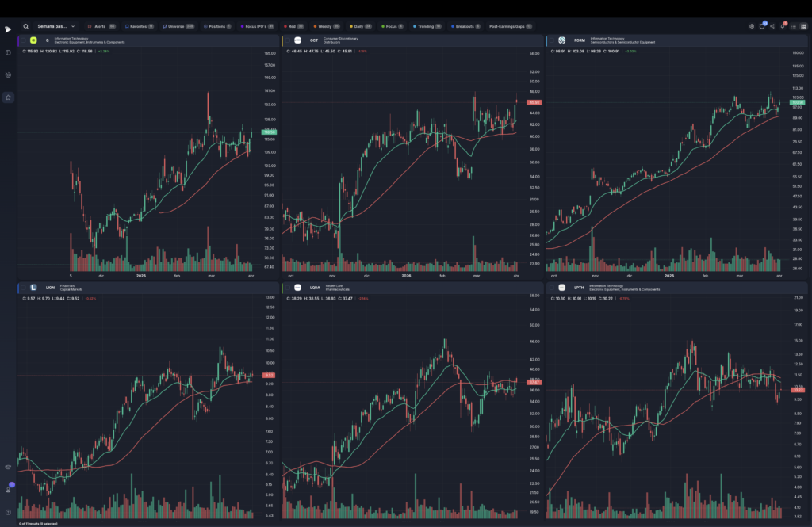The height and width of the screenshot is (527, 812).
Task: Click the share icon in top toolbar
Action: tap(772, 26)
